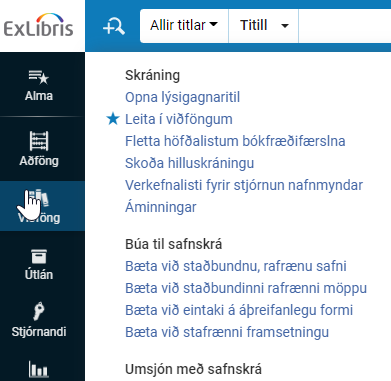Select Bæta við stafrænni framsetningu
The image size is (391, 381).
pyautogui.click(x=227, y=332)
